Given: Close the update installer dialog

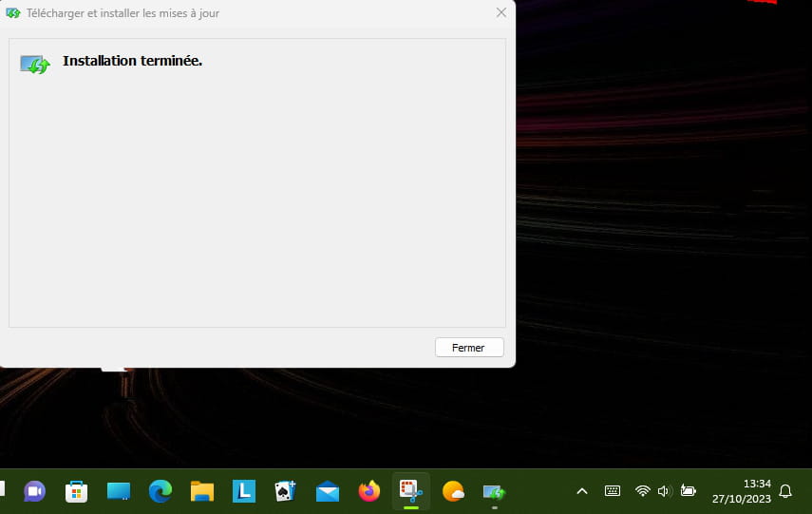Looking at the screenshot, I should pyautogui.click(x=500, y=12).
